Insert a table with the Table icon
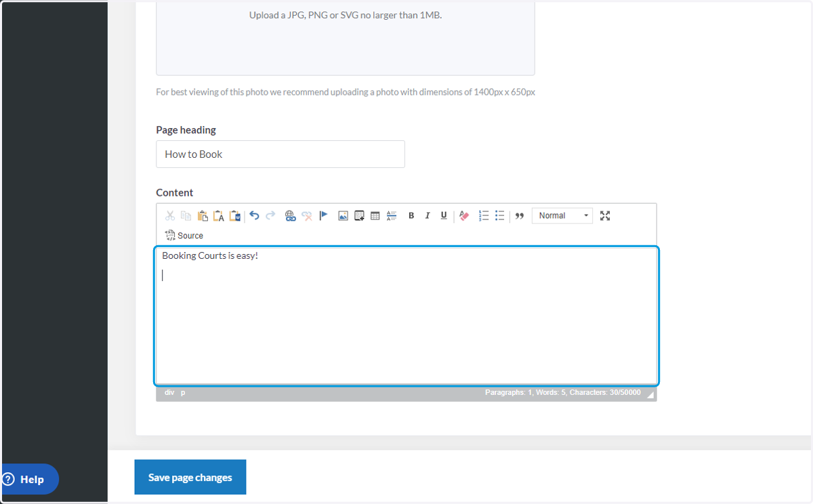This screenshot has width=813, height=504. click(375, 215)
